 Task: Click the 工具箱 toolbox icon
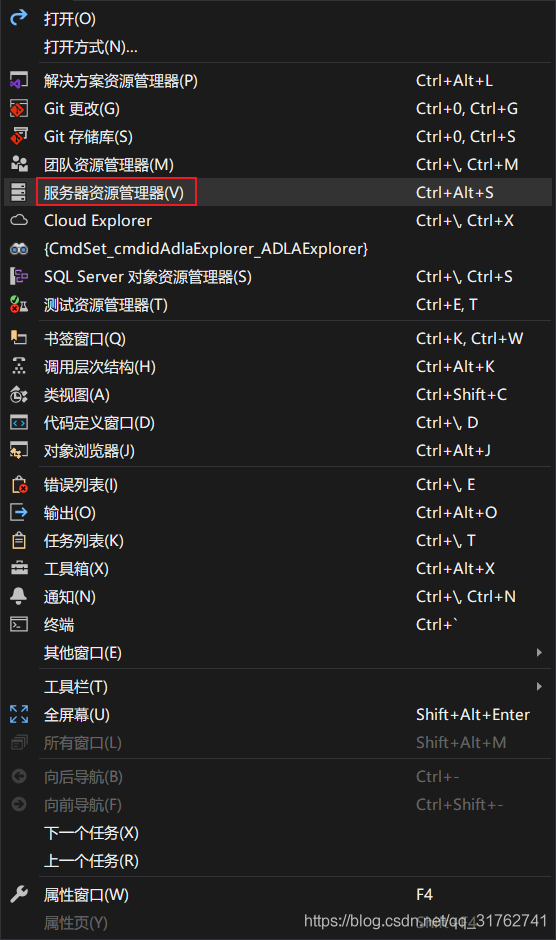19,568
